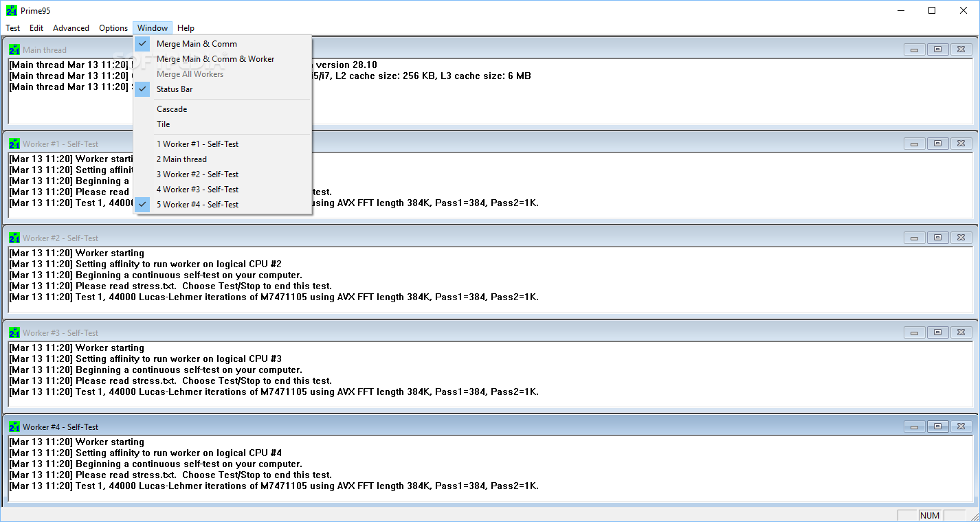980x522 pixels.
Task: Open the Test menu
Action: pyautogui.click(x=13, y=28)
